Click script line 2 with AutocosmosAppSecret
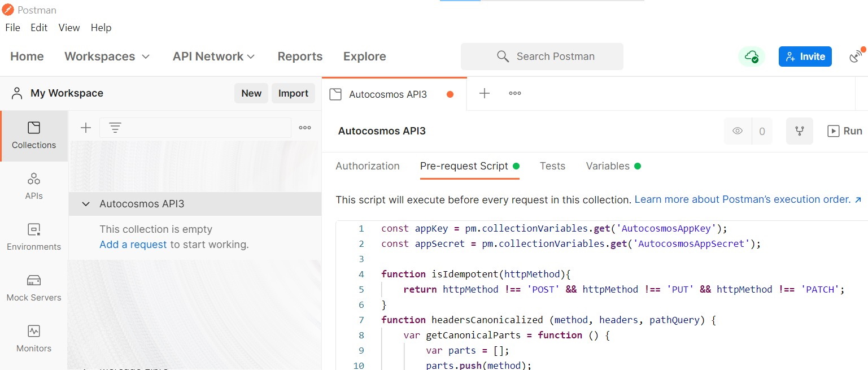This screenshot has height=370, width=868. pyautogui.click(x=571, y=244)
